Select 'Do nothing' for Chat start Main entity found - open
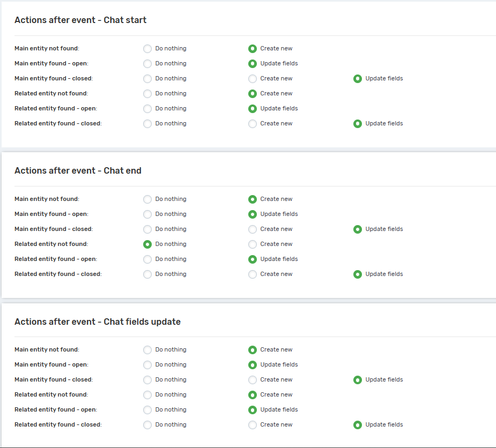This screenshot has width=496, height=448. 147,64
